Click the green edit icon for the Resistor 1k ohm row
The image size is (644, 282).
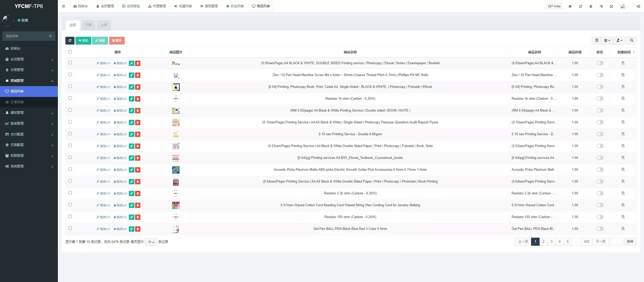point(131,99)
